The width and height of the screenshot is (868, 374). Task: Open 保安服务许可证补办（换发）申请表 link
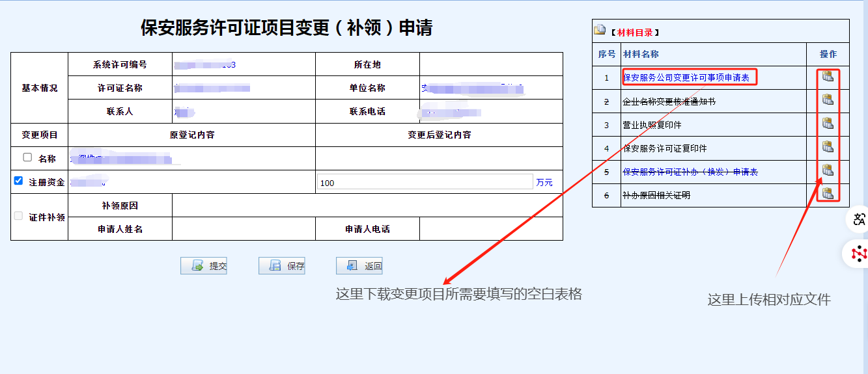pyautogui.click(x=690, y=172)
